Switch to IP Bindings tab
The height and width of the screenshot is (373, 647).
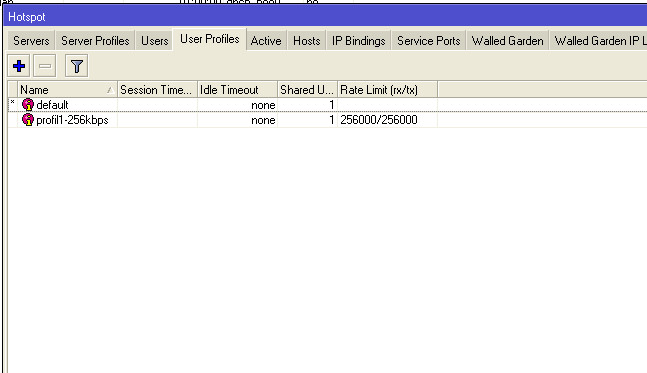(359, 41)
